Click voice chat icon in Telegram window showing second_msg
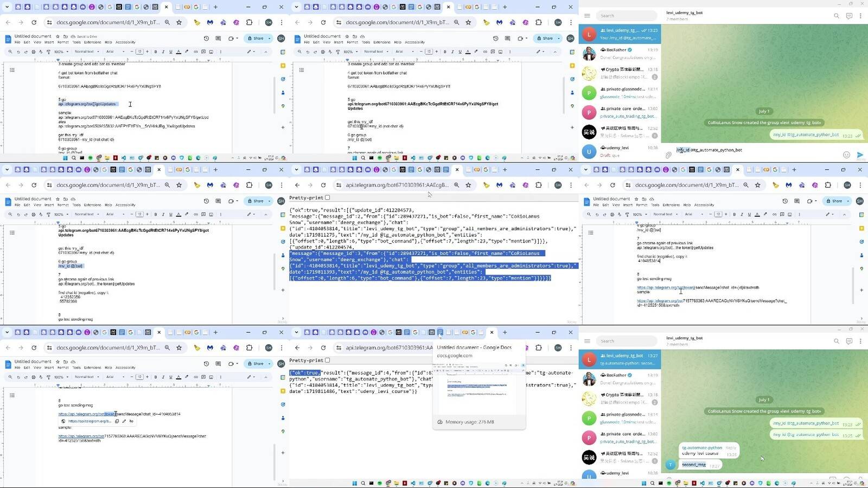Viewport: 868px width, 488px height. pyautogui.click(x=849, y=341)
